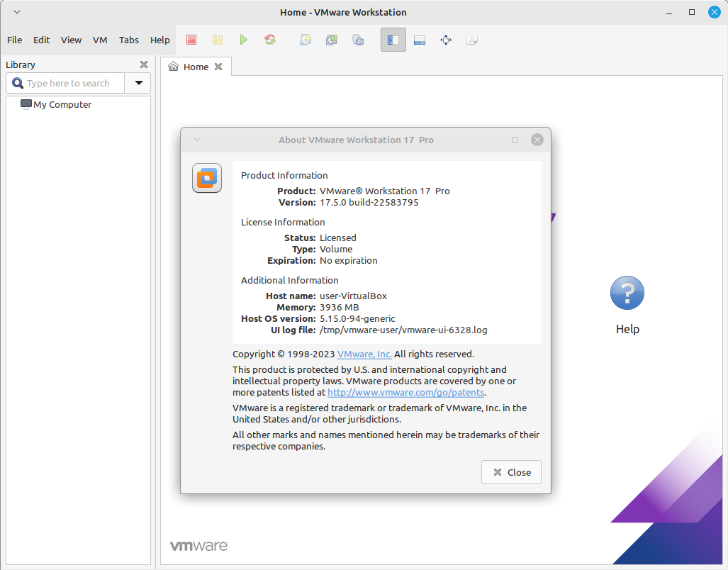
Task: Close the Library panel
Action: tap(144, 65)
